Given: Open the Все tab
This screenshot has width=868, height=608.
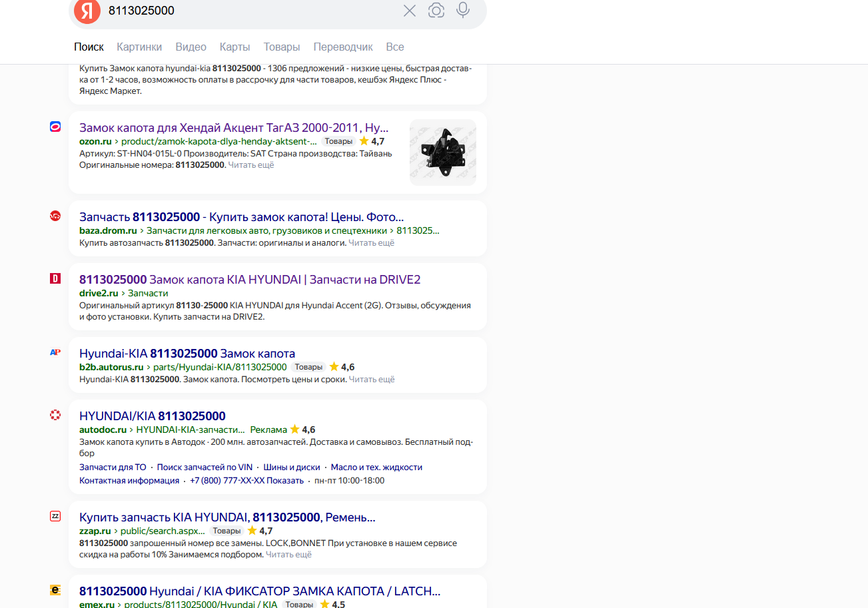Looking at the screenshot, I should [395, 47].
